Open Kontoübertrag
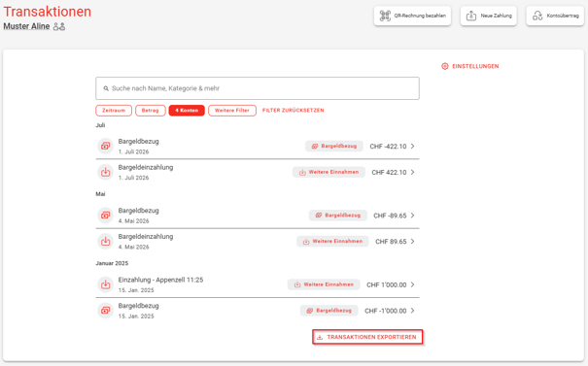The width and height of the screenshot is (588, 366). click(x=555, y=16)
